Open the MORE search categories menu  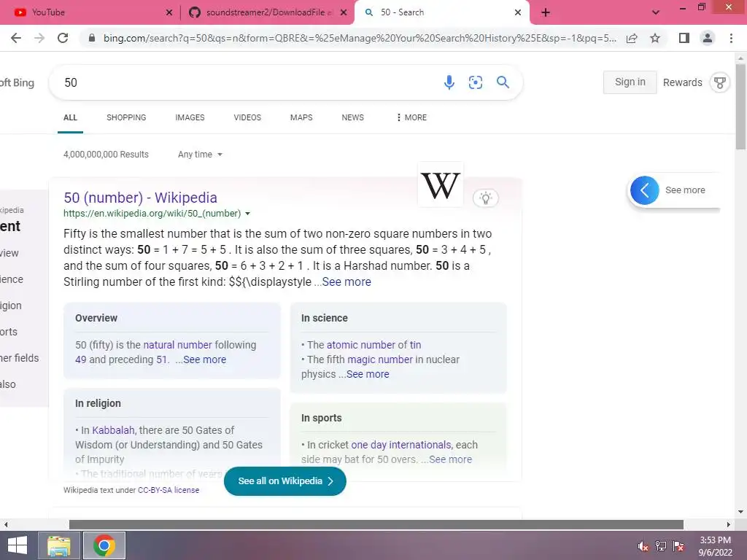[x=411, y=117]
